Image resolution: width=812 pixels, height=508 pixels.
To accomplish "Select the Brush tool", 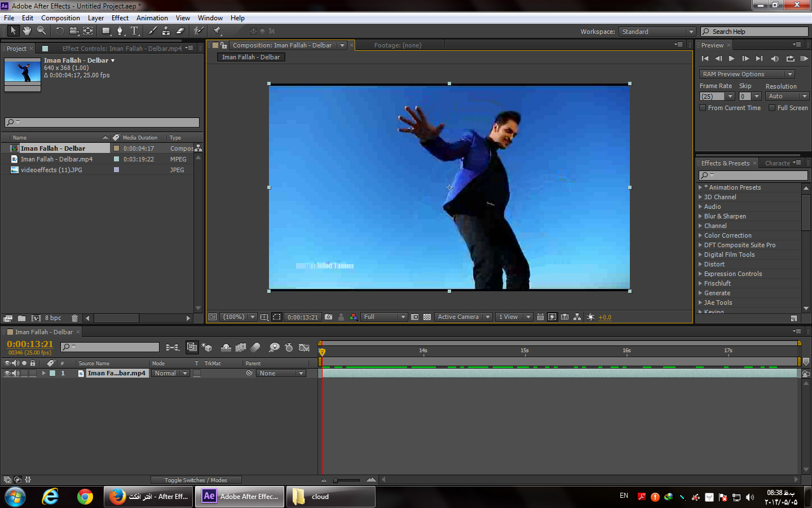I will (152, 31).
